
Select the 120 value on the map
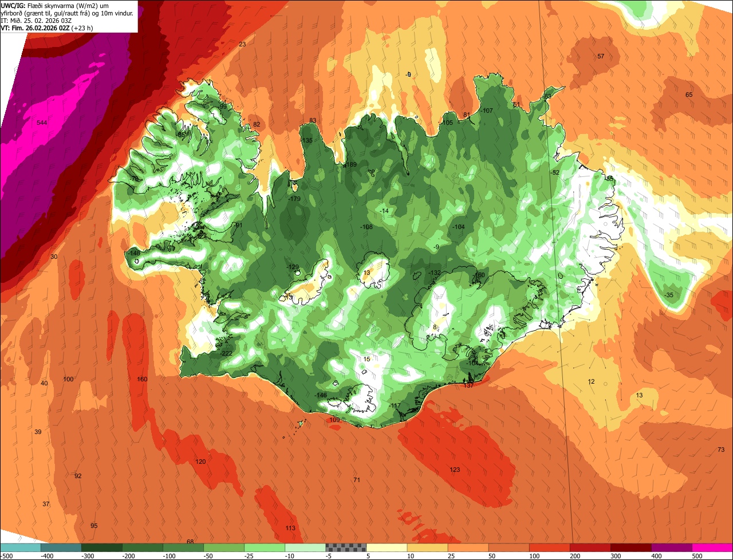(200, 462)
